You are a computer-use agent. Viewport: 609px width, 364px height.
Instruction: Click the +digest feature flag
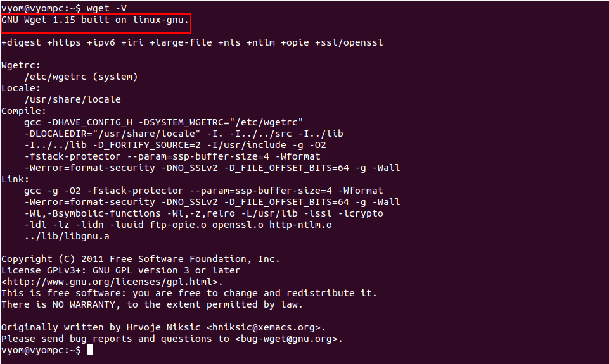[x=21, y=42]
